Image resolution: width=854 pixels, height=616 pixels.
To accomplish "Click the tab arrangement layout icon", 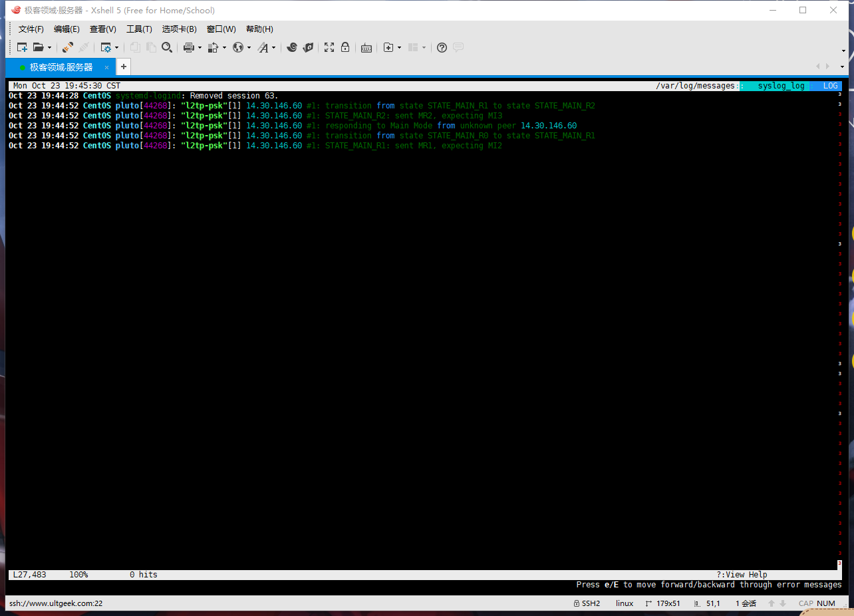I will click(413, 47).
